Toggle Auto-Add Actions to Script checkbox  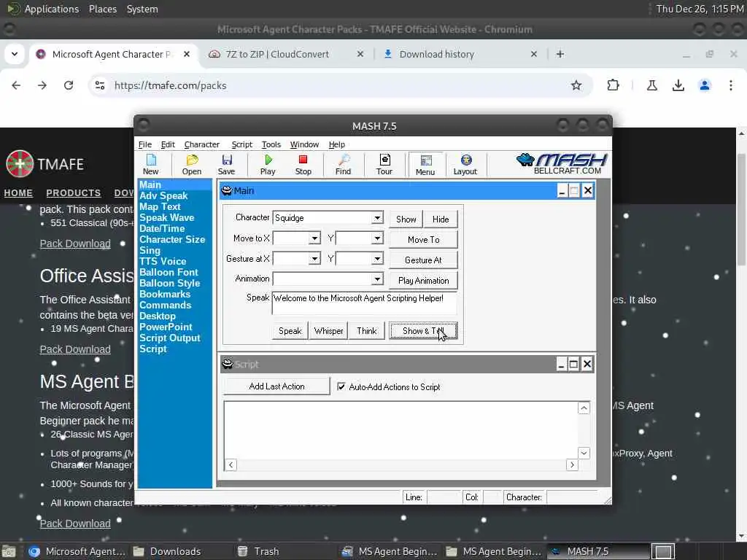click(x=341, y=386)
